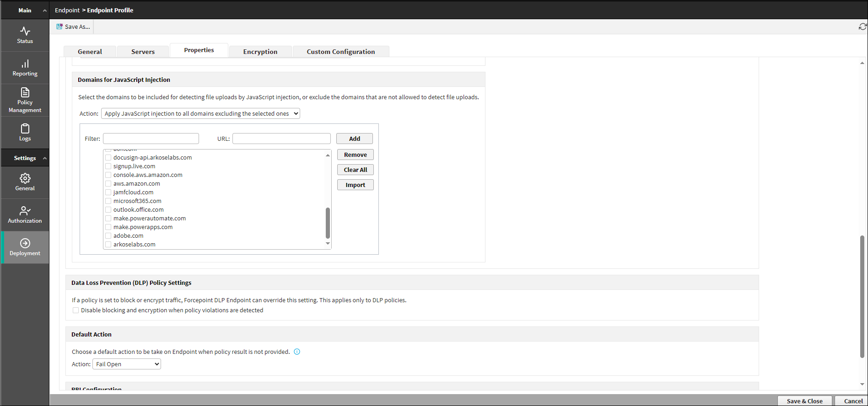Enable Disable blocking and encryption checkbox
This screenshot has width=868, height=406.
76,310
